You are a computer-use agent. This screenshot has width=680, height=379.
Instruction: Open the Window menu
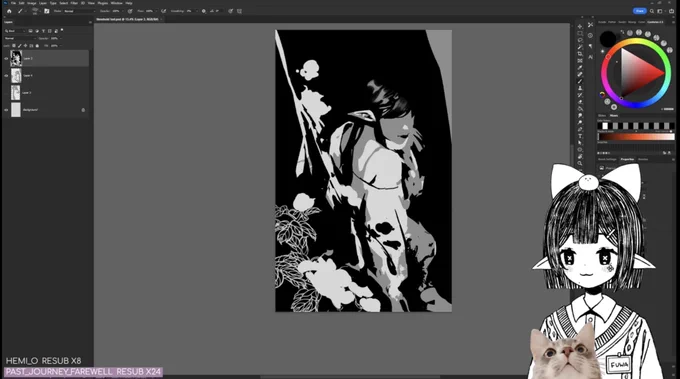(x=117, y=3)
